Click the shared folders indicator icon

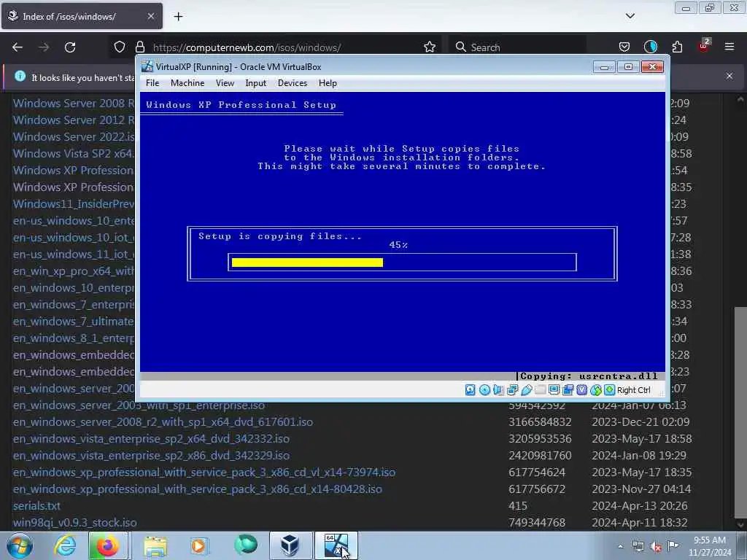tap(541, 390)
